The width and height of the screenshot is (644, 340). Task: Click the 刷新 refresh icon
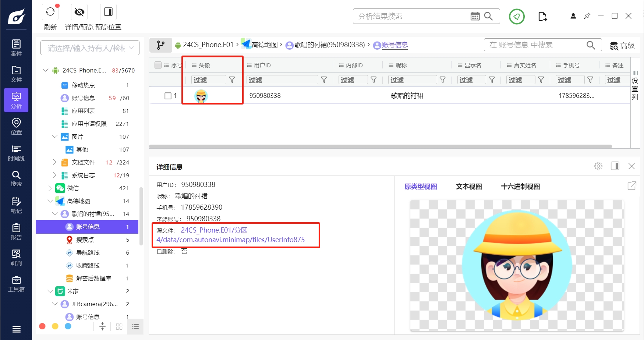point(50,12)
